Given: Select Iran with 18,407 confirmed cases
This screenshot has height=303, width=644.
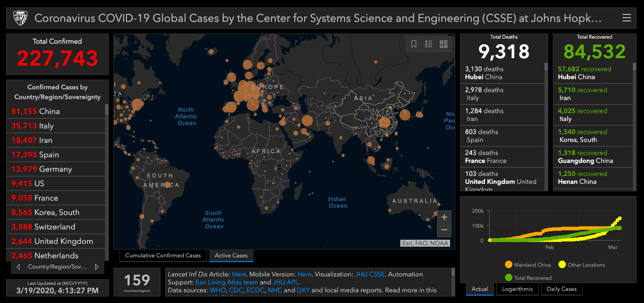Looking at the screenshot, I should click(56, 140).
